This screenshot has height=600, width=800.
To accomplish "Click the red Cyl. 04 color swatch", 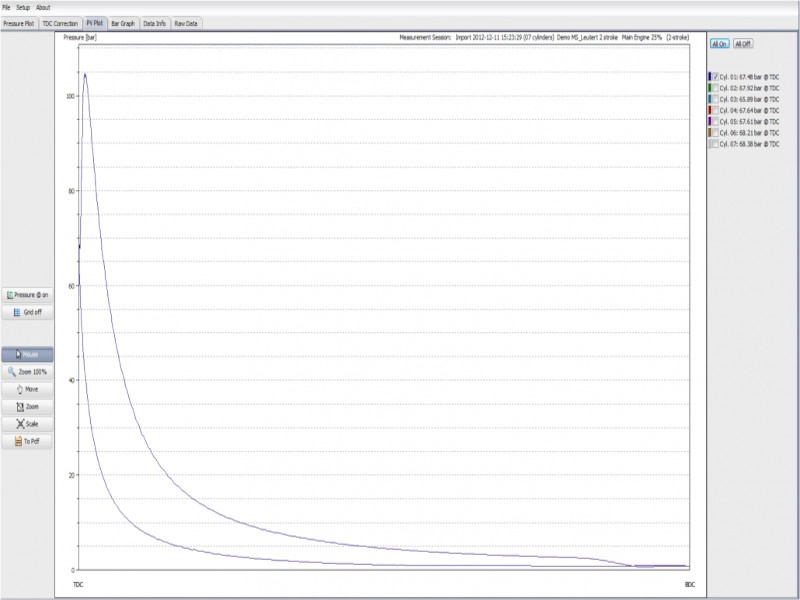I will point(710,110).
